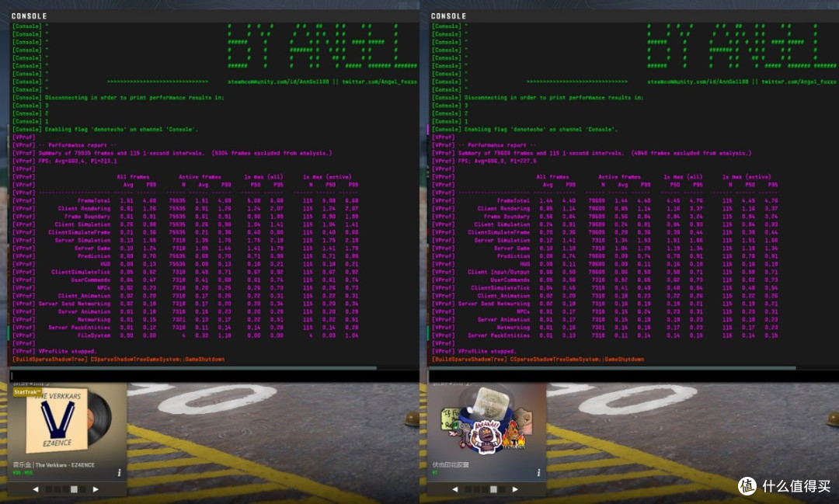Click left console 'Client Rendering' row

[186, 209]
